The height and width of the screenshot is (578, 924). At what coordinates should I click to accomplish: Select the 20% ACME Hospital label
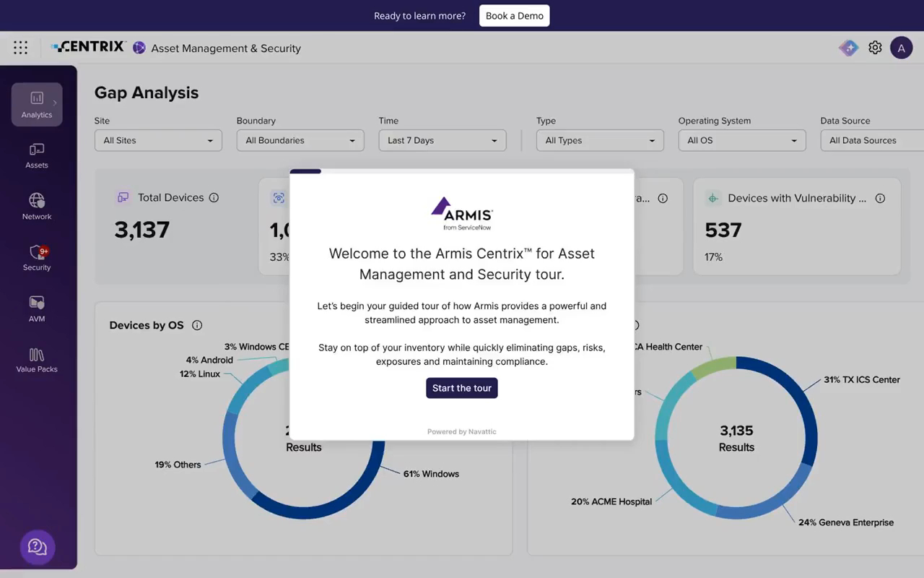(x=611, y=501)
